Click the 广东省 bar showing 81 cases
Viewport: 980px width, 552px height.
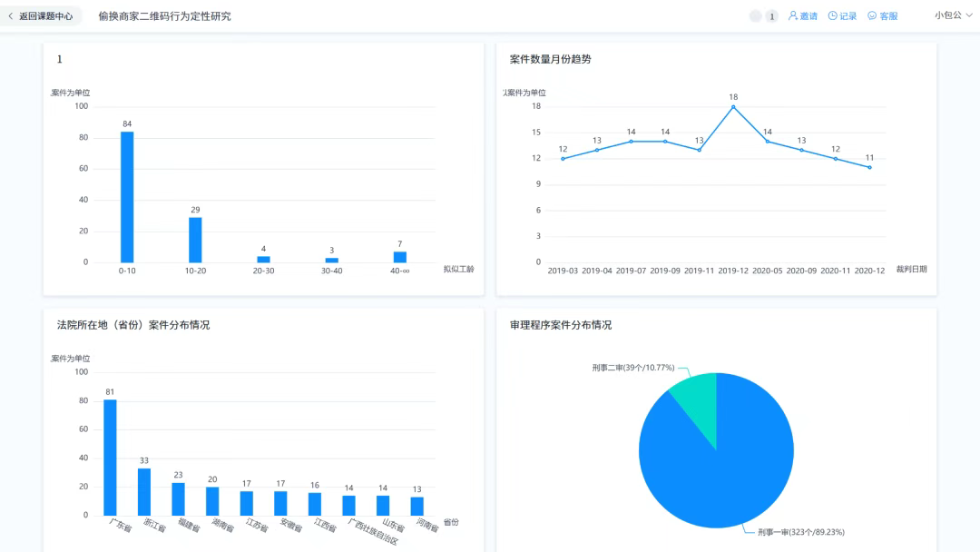(x=110, y=458)
